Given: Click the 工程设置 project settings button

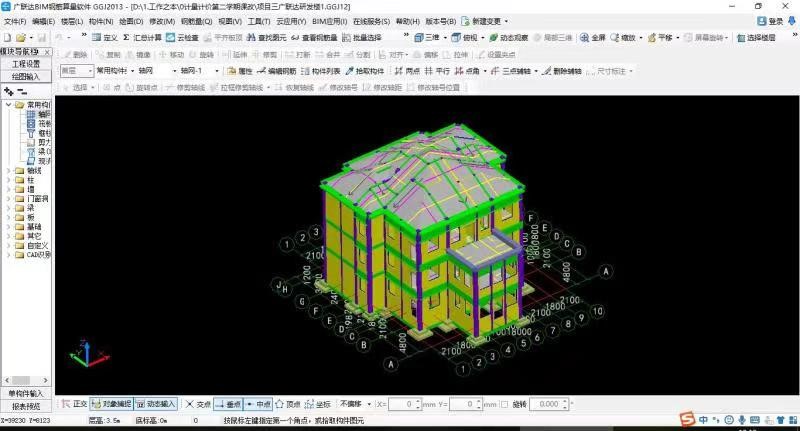Looking at the screenshot, I should point(26,63).
